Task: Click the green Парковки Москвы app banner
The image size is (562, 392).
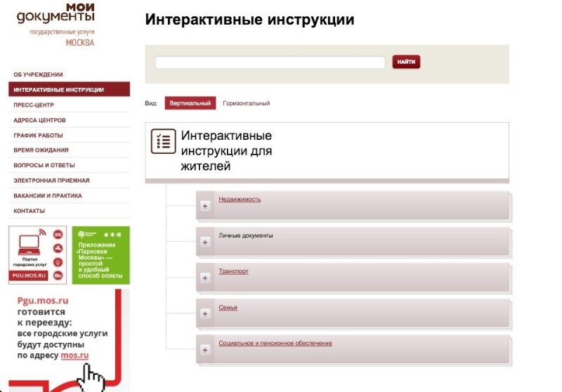Action: coord(100,255)
